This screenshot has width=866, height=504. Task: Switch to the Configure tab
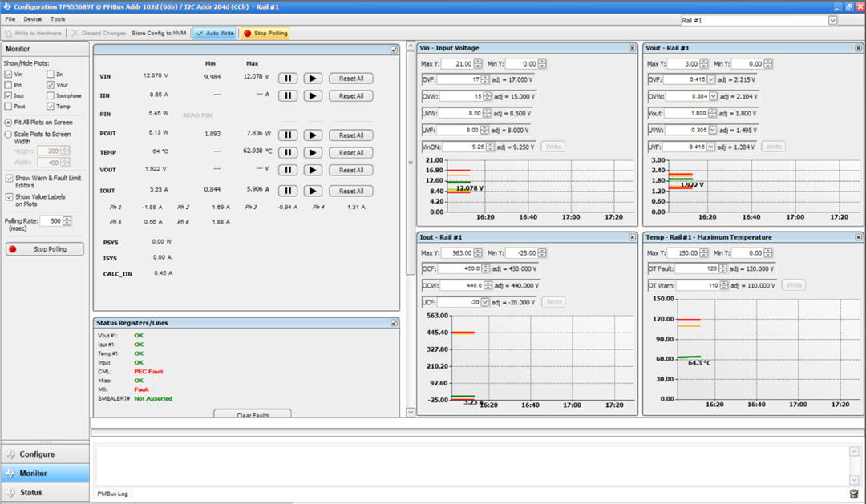tap(45, 454)
